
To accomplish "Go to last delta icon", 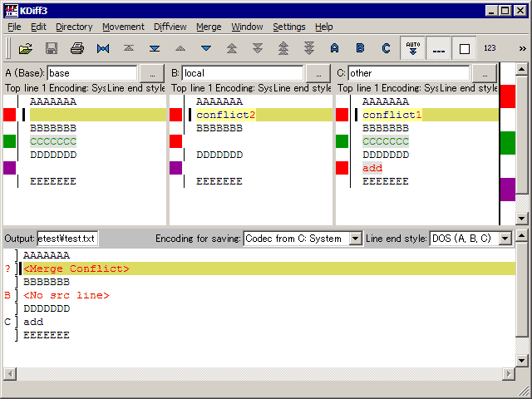I will [x=155, y=48].
